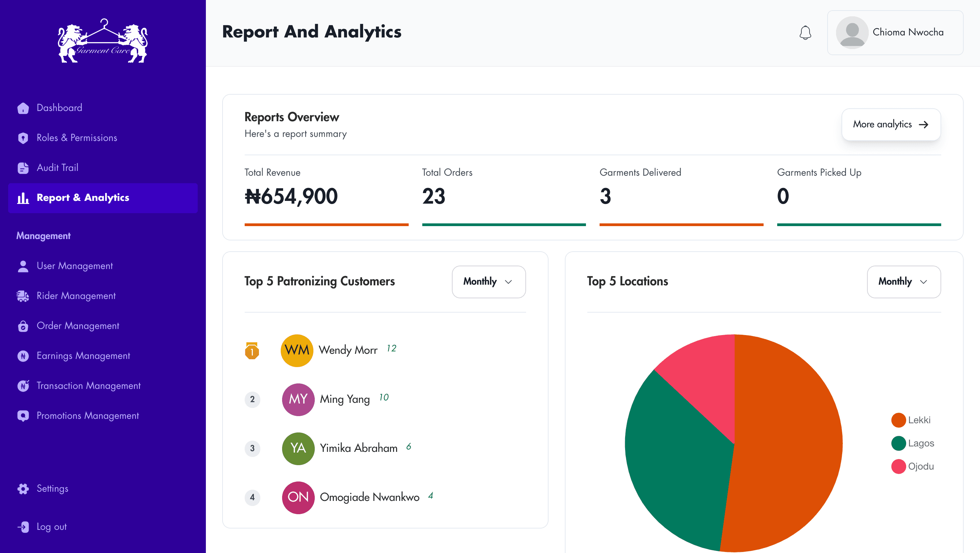
Task: Click the Order Management bag icon
Action: coord(23,326)
